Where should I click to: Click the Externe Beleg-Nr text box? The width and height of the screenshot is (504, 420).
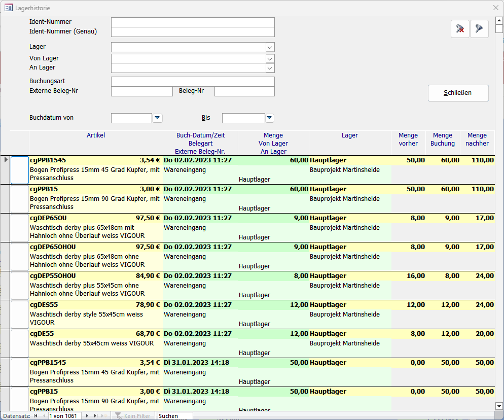point(142,91)
